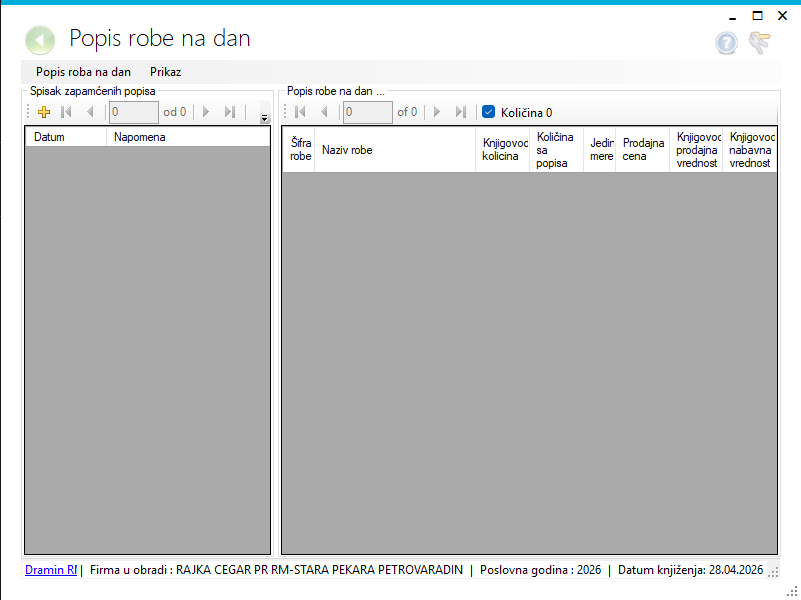Click the Prodajna cena column header

click(643, 150)
